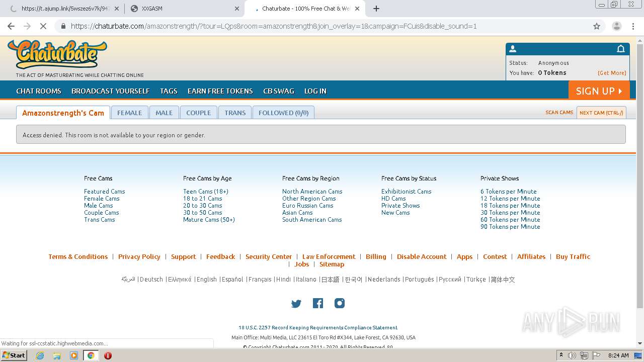Open the Mature Cams (50+) link
Screen dimensions: 644x362
pyautogui.click(x=209, y=220)
